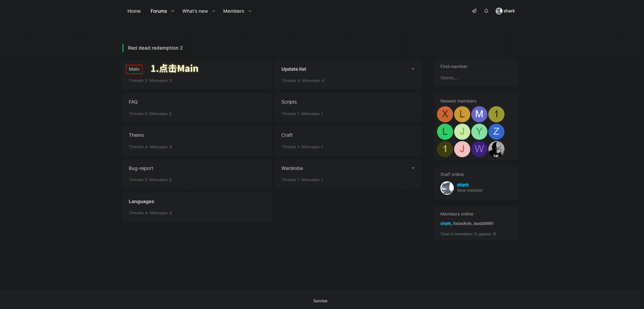This screenshot has height=309, width=644.
Task: Open the purple M member avatar
Action: [x=479, y=114]
